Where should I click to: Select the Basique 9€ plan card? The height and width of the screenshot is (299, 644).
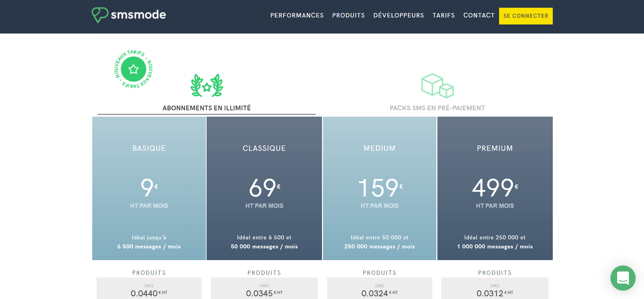coord(149,188)
